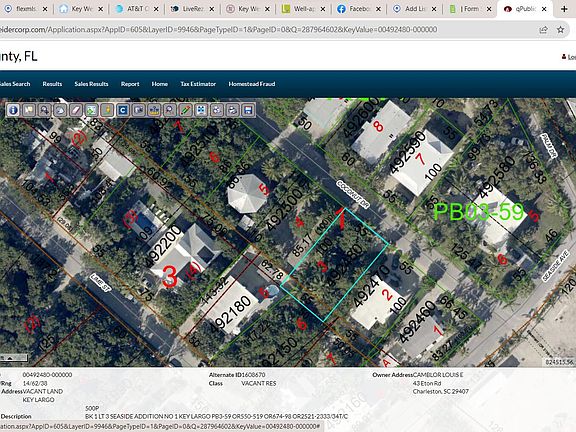Click the yellow pegman street view icon
This screenshot has width=576, height=432.
[x=107, y=110]
